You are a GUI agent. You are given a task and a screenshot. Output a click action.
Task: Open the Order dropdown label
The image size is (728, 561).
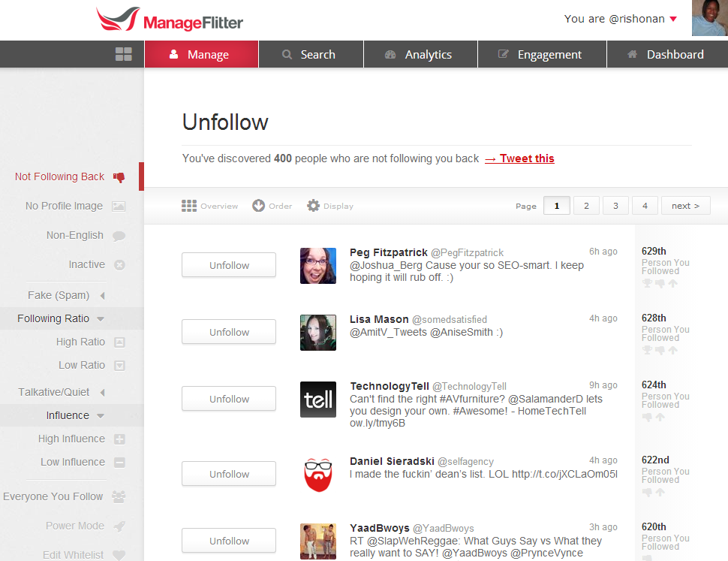point(281,206)
